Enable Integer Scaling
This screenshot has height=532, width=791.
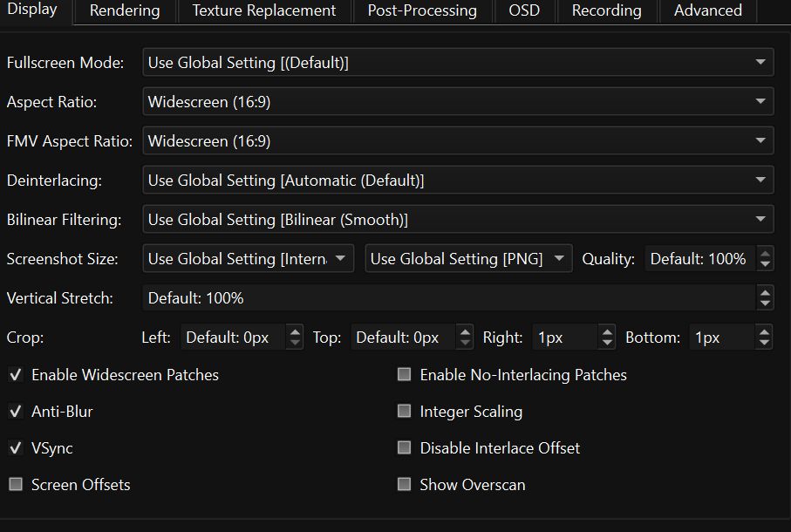point(404,411)
